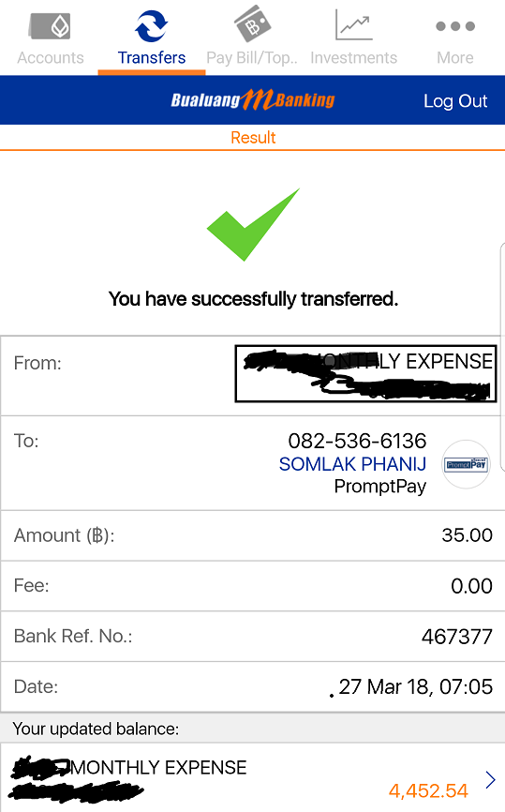Tap the PromptPay logo icon

pos(467,464)
